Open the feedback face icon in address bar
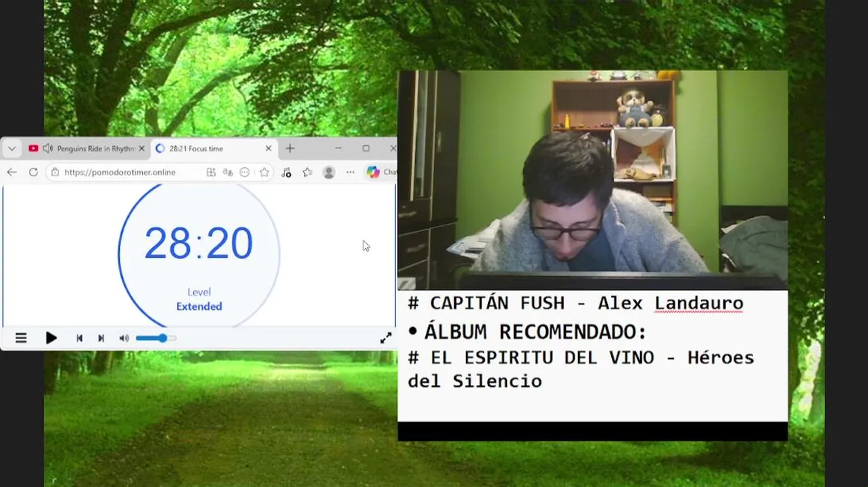The height and width of the screenshot is (487, 868). pyautogui.click(x=245, y=172)
